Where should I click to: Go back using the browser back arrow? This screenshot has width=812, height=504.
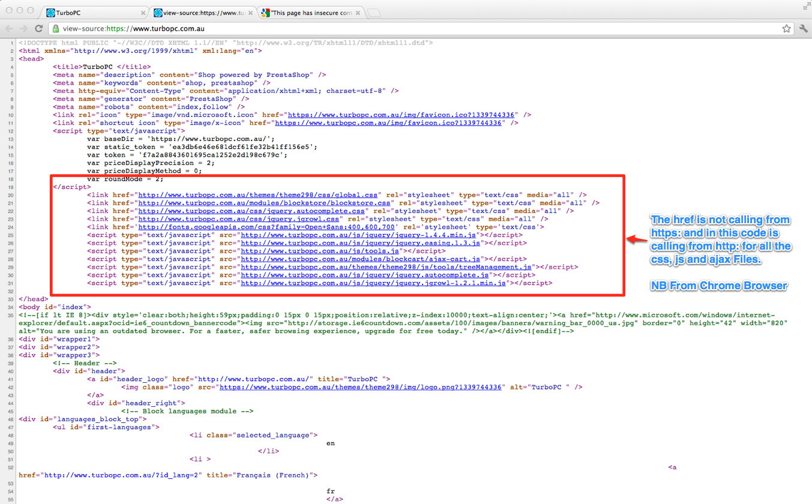[x=9, y=28]
